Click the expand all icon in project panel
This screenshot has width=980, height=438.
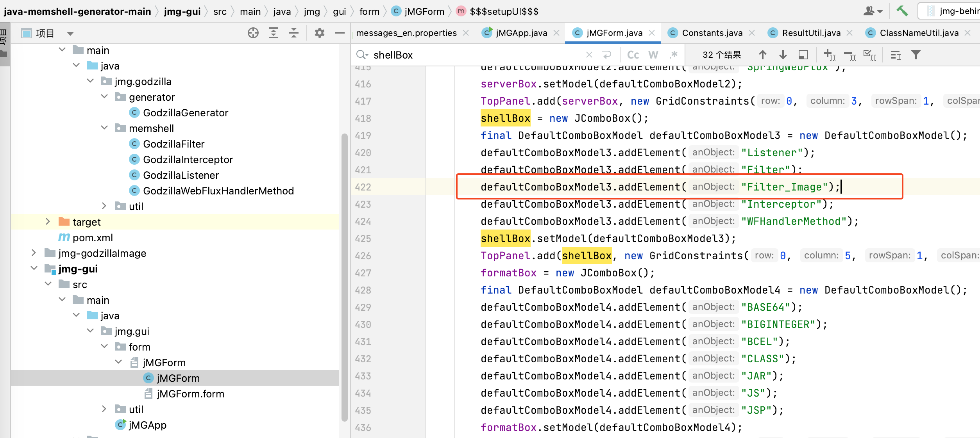coord(274,33)
